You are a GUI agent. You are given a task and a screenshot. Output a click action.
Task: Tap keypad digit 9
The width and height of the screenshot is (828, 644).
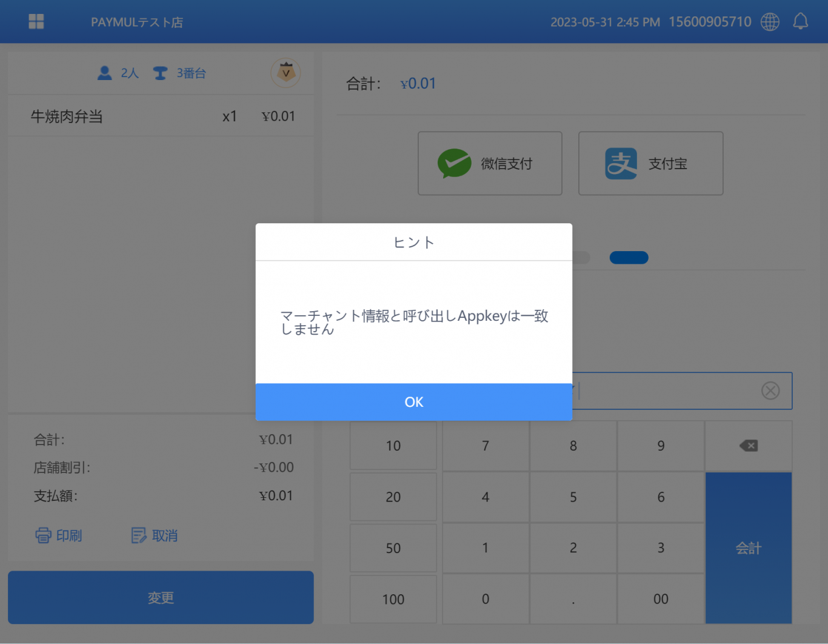coord(661,446)
